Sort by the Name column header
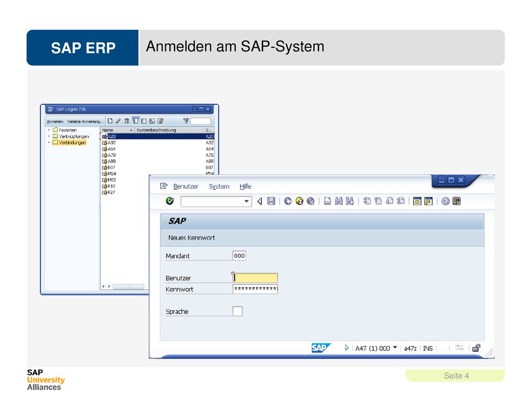The width and height of the screenshot is (532, 399). point(117,130)
